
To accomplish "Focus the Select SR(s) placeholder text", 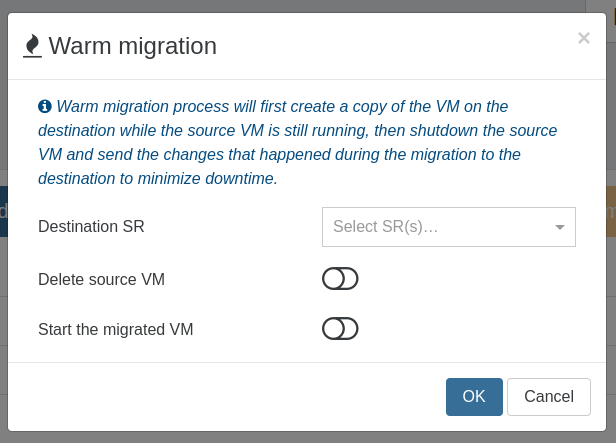I will tap(385, 227).
